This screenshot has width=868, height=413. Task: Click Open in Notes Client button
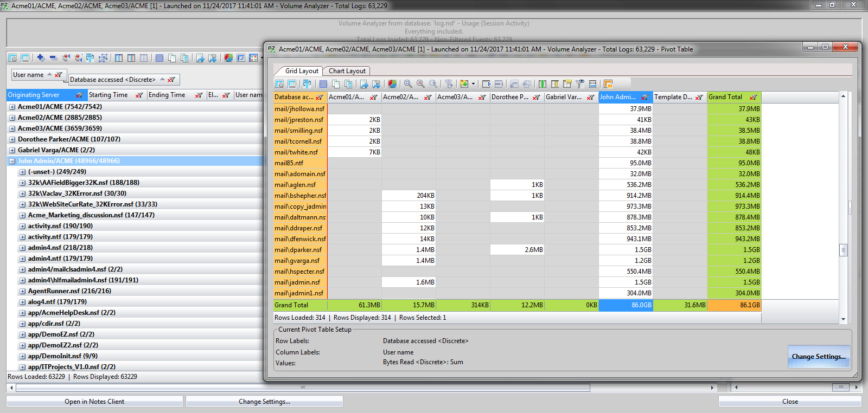pyautogui.click(x=94, y=402)
